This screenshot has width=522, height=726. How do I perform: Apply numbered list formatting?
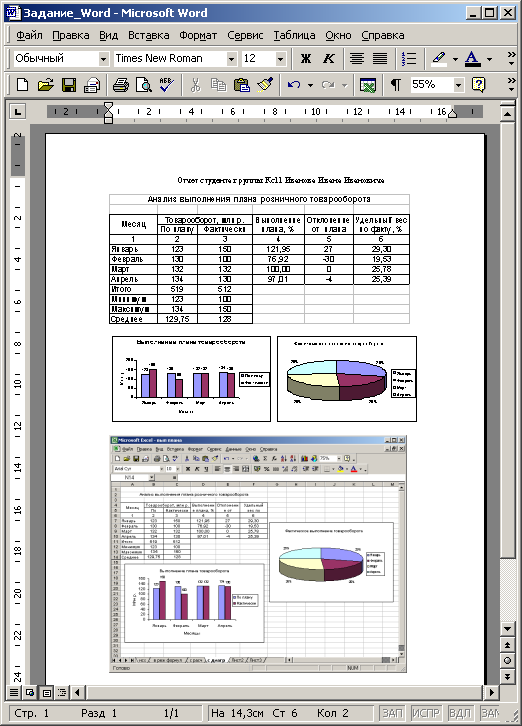[x=409, y=59]
